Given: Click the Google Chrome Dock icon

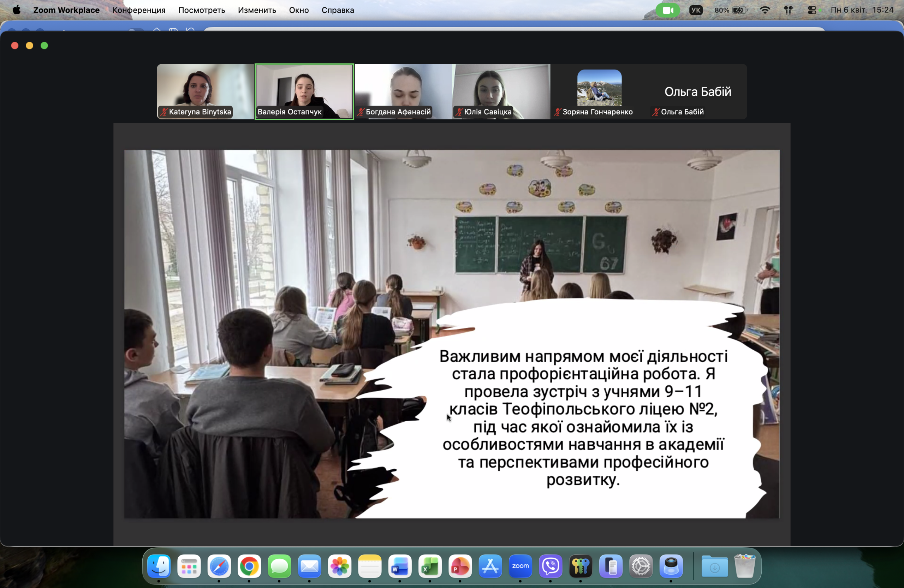Looking at the screenshot, I should pyautogui.click(x=249, y=566).
